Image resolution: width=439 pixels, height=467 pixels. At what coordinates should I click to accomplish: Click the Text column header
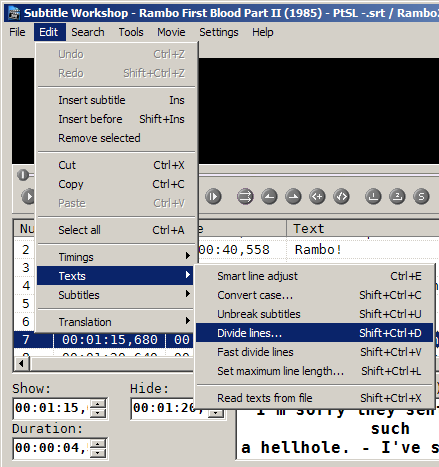click(363, 229)
